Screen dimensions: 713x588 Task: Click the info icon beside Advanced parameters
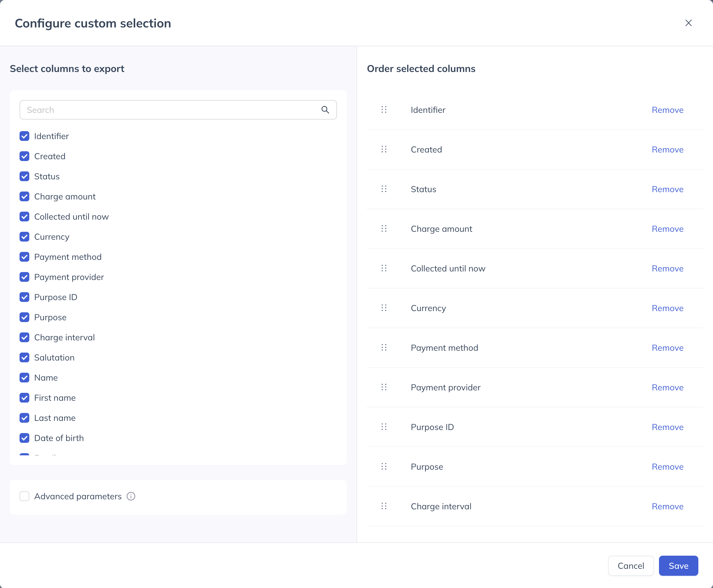pos(131,496)
